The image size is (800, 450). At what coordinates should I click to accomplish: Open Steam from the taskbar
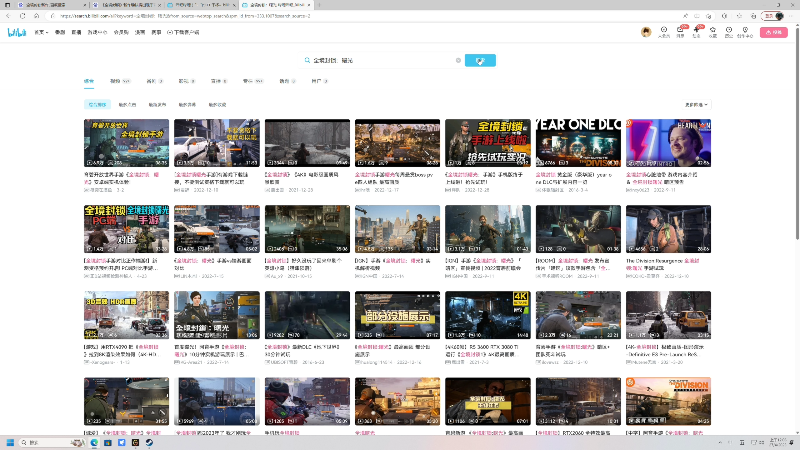coord(149,442)
